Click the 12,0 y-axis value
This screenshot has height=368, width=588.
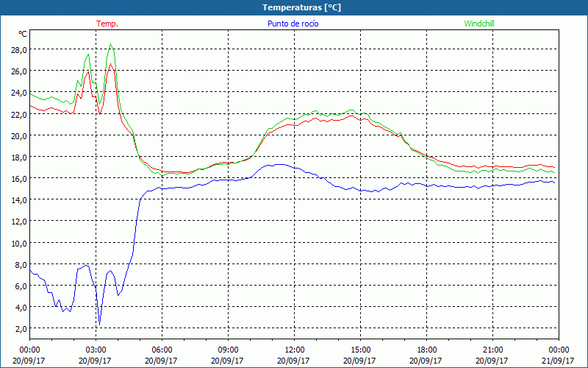pos(19,222)
